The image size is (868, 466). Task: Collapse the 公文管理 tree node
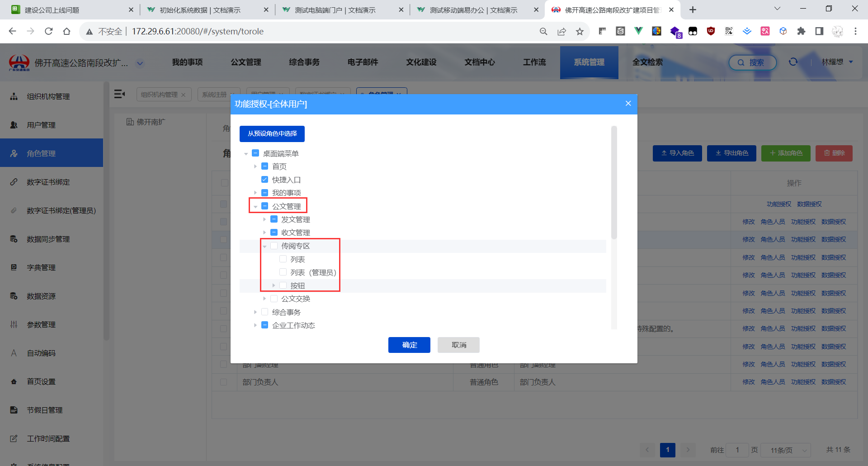pos(255,206)
